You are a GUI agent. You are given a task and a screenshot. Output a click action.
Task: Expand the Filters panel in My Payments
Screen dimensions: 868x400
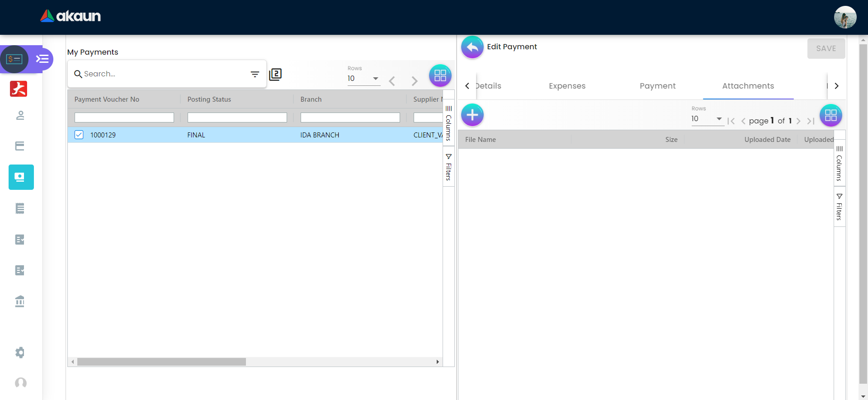(x=448, y=166)
